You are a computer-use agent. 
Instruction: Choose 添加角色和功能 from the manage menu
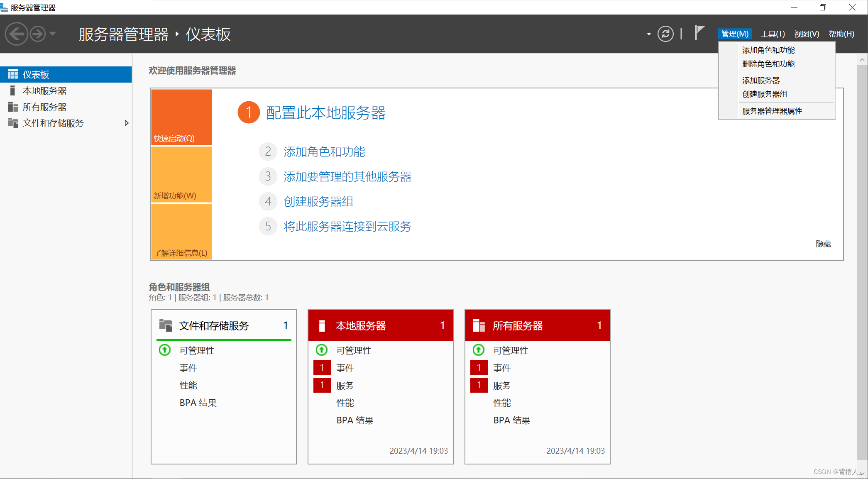(777, 50)
